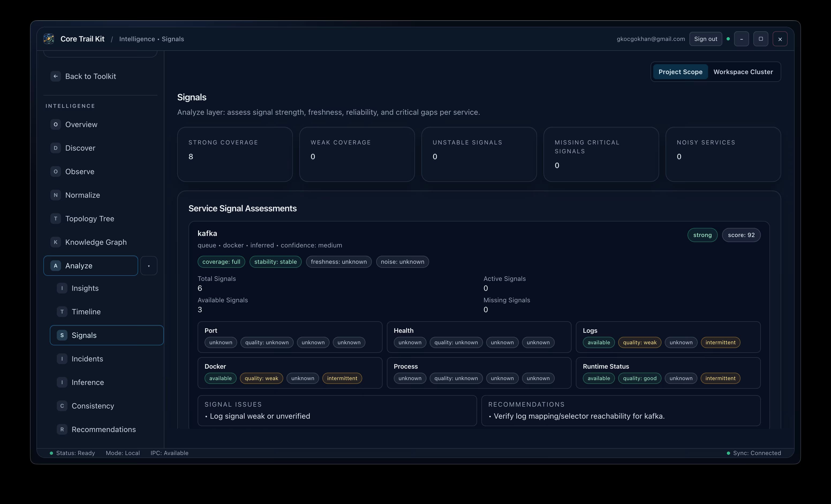The height and width of the screenshot is (504, 831).
Task: Open the Observe page
Action: pyautogui.click(x=100, y=171)
